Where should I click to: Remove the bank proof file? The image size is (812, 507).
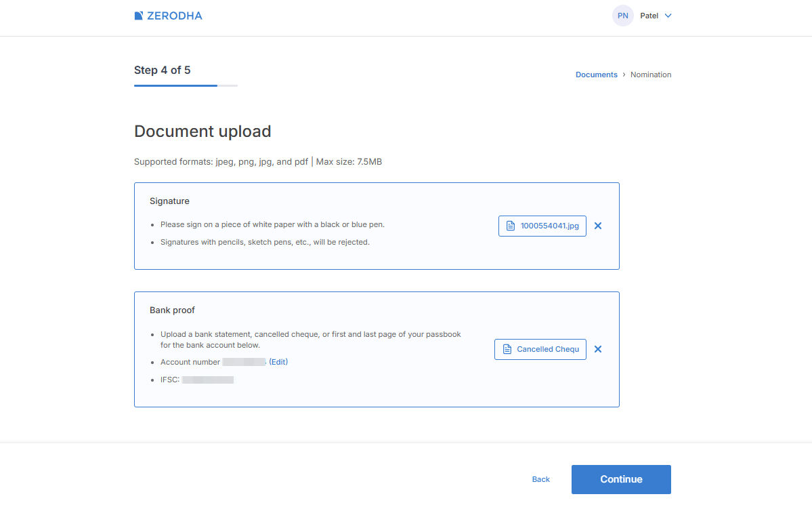[x=597, y=349]
